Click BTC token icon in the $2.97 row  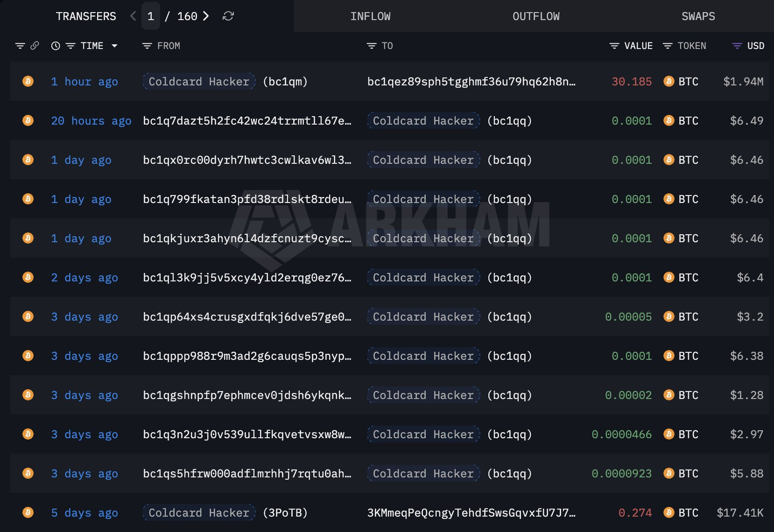point(669,434)
